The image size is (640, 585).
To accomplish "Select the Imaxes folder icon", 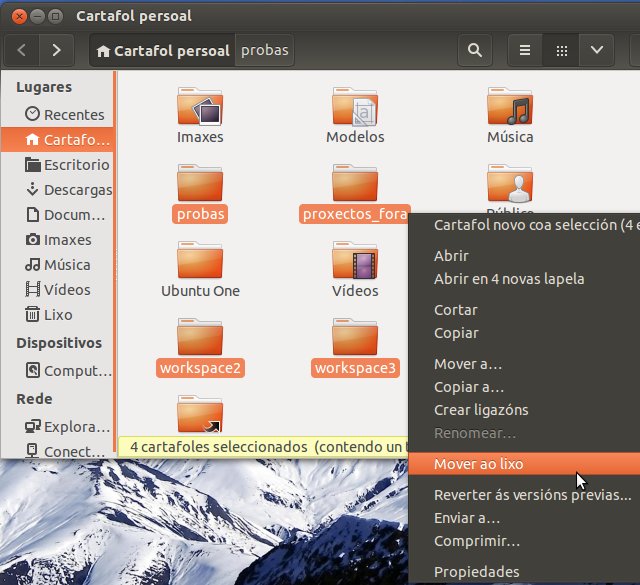I will 200,106.
